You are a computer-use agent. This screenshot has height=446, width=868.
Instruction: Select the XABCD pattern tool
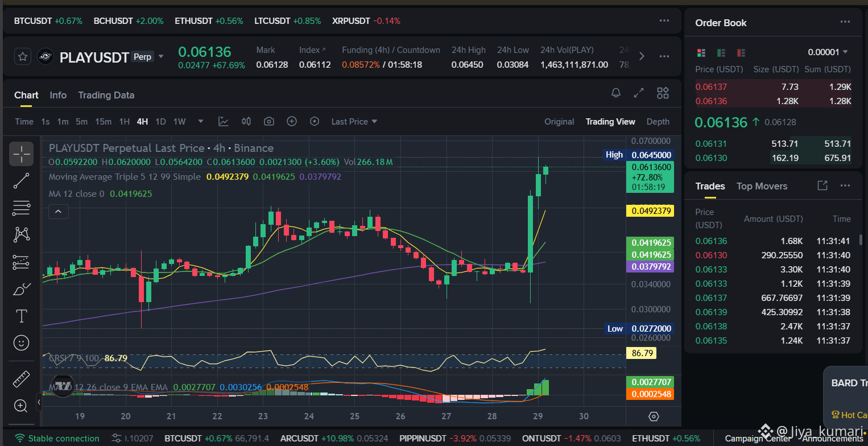21,234
